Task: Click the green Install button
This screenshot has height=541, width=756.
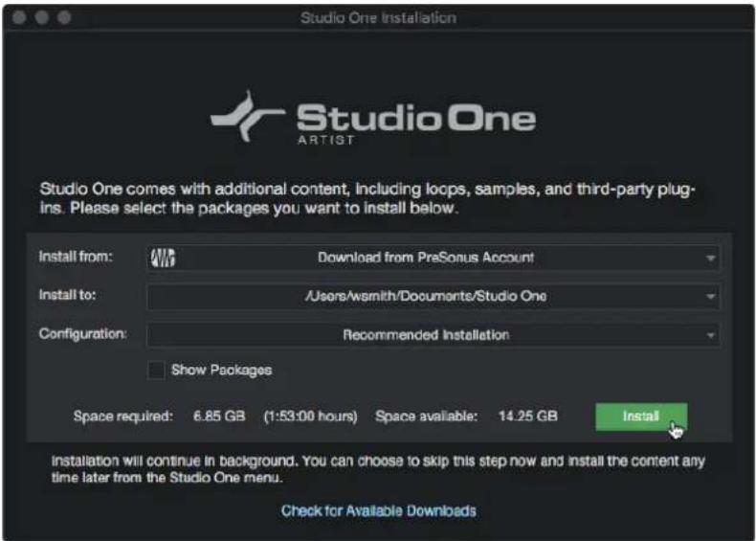Action: (641, 417)
